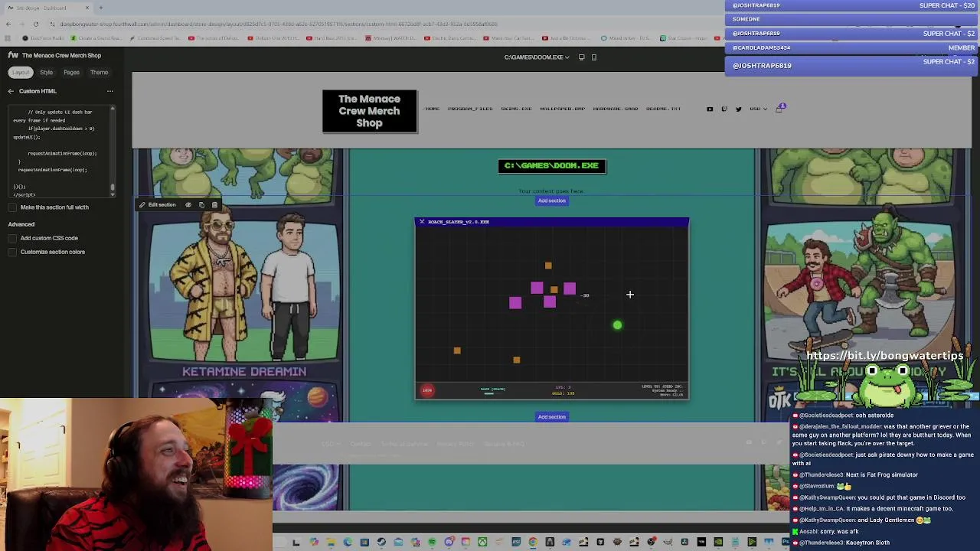
Task: Open Xbox app from the taskbar
Action: (482, 542)
